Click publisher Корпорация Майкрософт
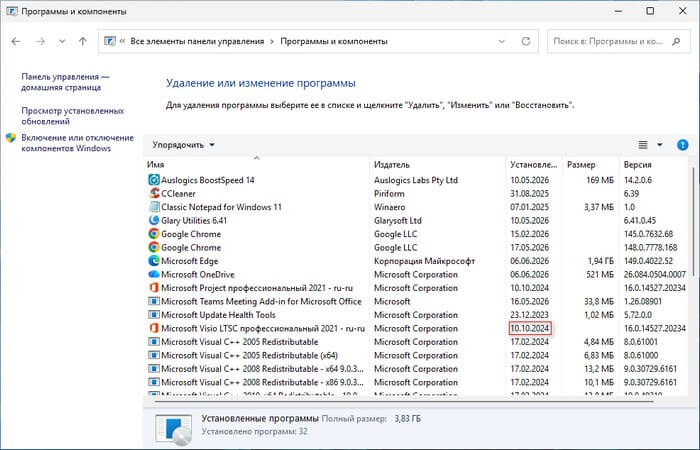This screenshot has width=700, height=450. [x=424, y=261]
